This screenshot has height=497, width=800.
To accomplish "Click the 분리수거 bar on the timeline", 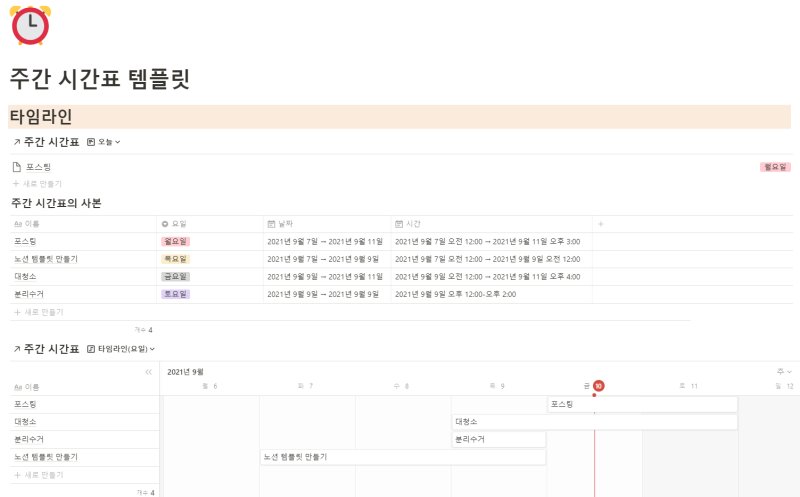I will (499, 439).
